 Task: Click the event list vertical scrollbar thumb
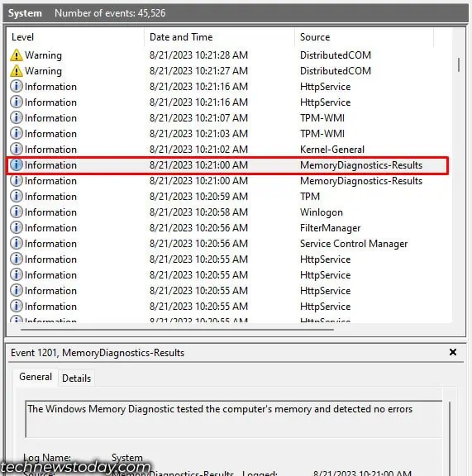tap(459, 64)
